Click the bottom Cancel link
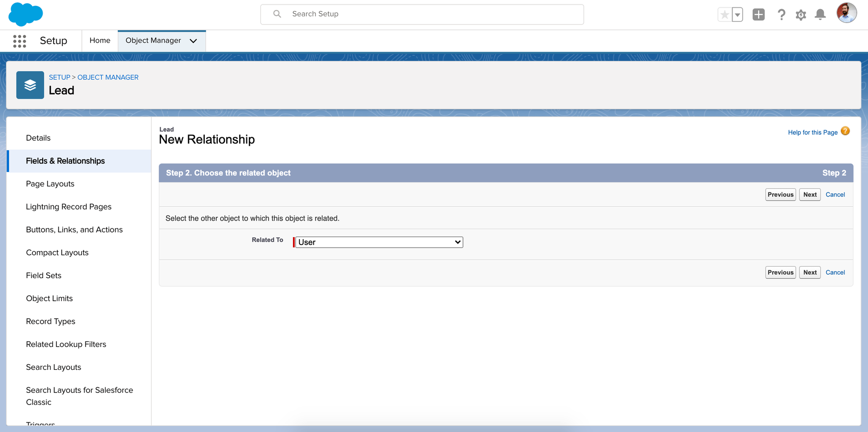Image resolution: width=868 pixels, height=432 pixels. pos(835,273)
